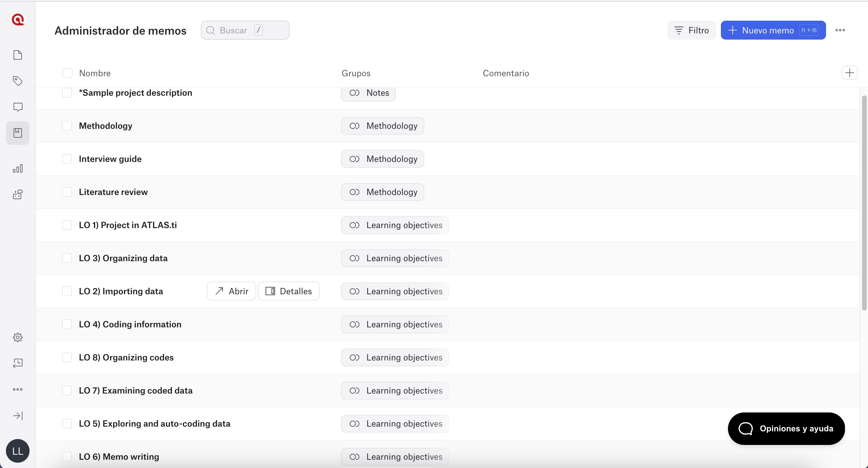
Task: Check the *Sample project description row
Action: pos(67,93)
